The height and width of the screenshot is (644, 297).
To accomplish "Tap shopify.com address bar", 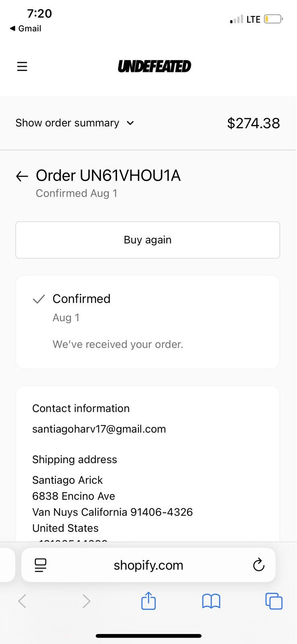I will click(x=148, y=565).
